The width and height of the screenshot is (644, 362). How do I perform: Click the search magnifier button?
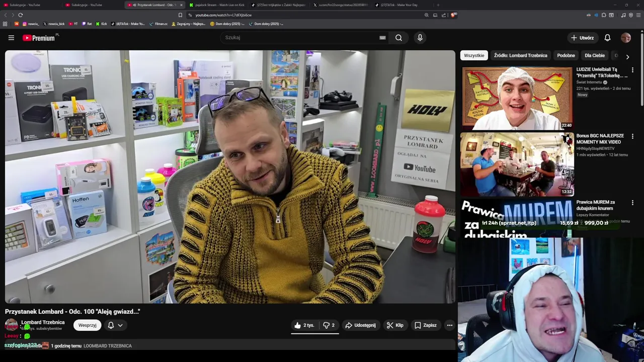click(x=398, y=38)
